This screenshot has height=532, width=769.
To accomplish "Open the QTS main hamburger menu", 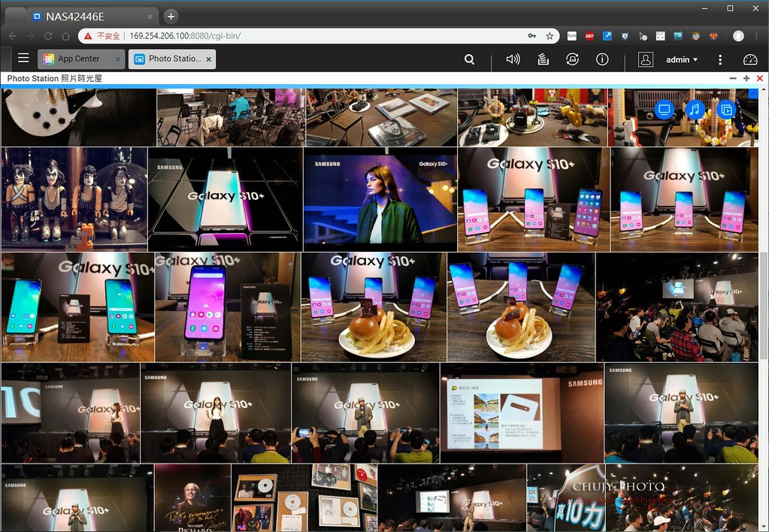I will pos(23,59).
